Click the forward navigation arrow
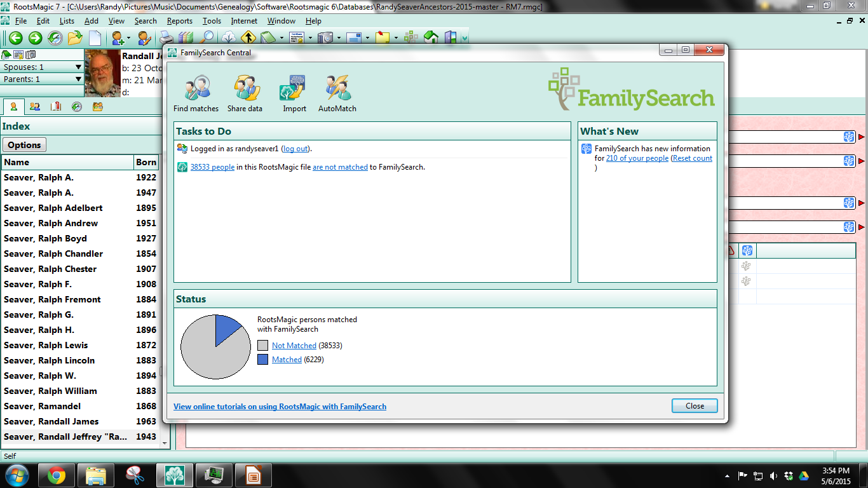Viewport: 868px width, 488px height. [x=36, y=37]
